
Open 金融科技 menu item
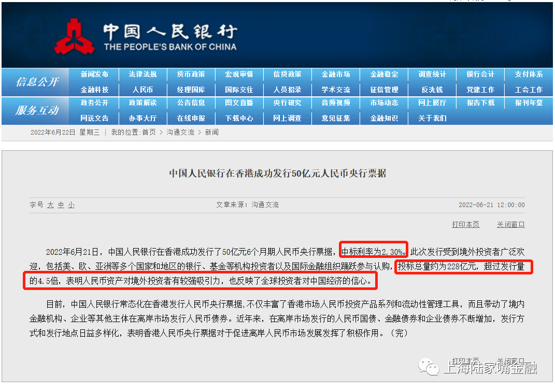94,90
